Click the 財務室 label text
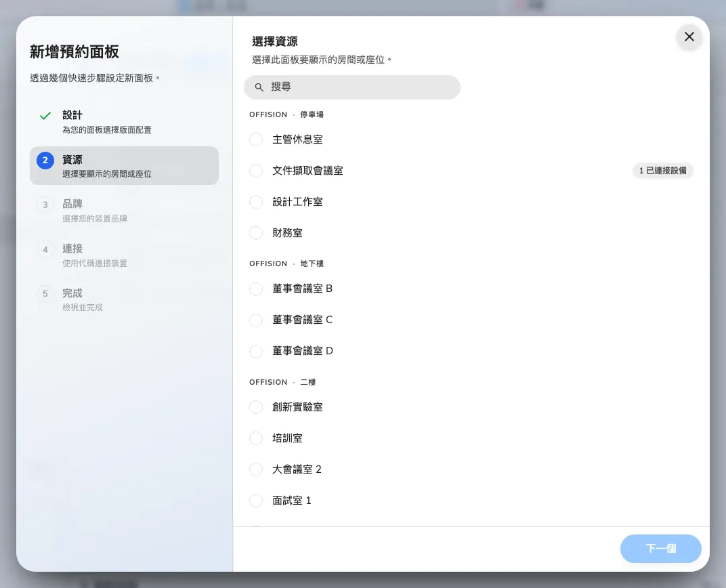Image resolution: width=726 pixels, height=588 pixels. pyautogui.click(x=287, y=233)
